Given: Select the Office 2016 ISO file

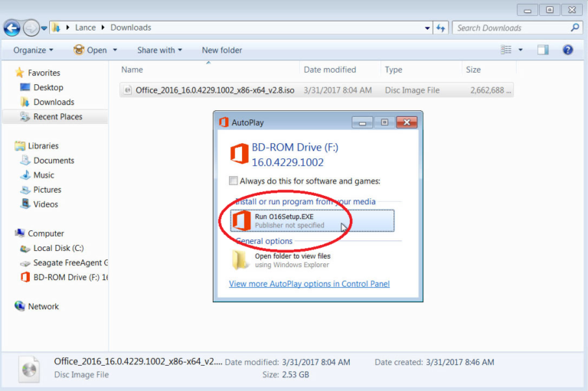Looking at the screenshot, I should click(214, 90).
